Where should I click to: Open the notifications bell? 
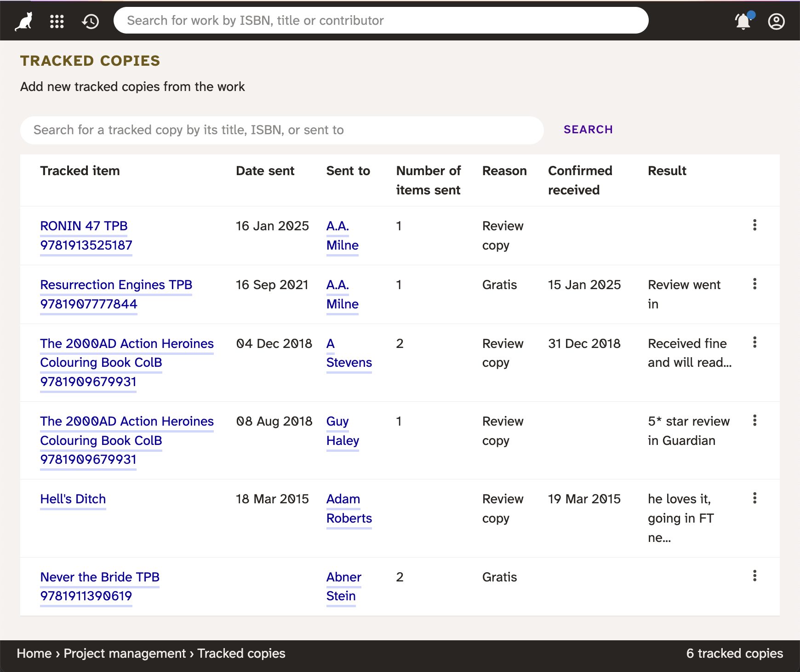point(743,21)
